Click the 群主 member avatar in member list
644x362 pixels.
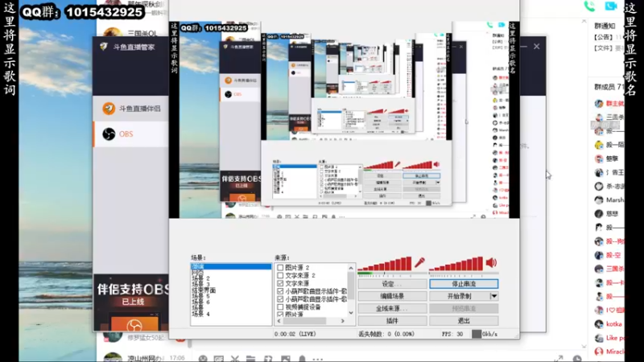(x=599, y=104)
